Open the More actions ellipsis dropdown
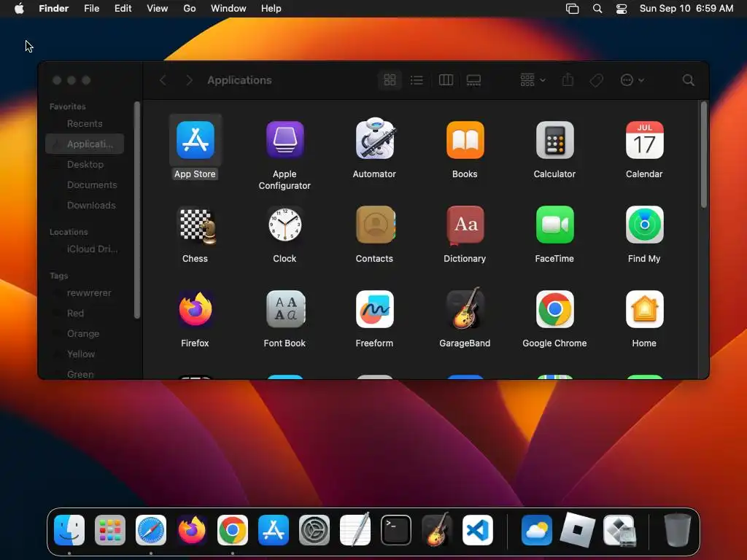The height and width of the screenshot is (560, 747). click(x=632, y=80)
